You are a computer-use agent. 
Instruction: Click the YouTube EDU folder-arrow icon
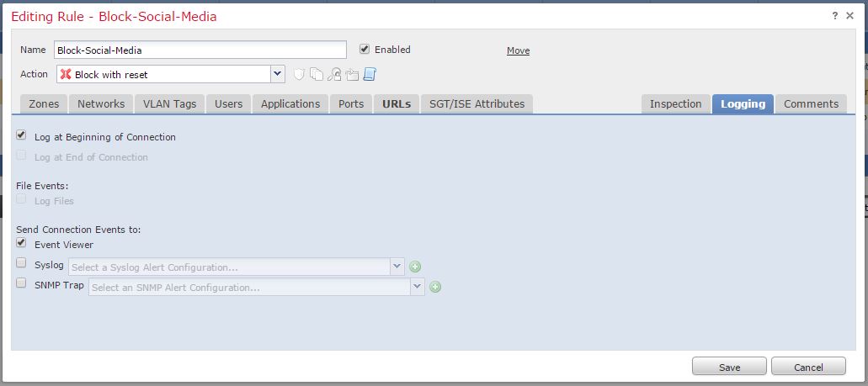(352, 74)
